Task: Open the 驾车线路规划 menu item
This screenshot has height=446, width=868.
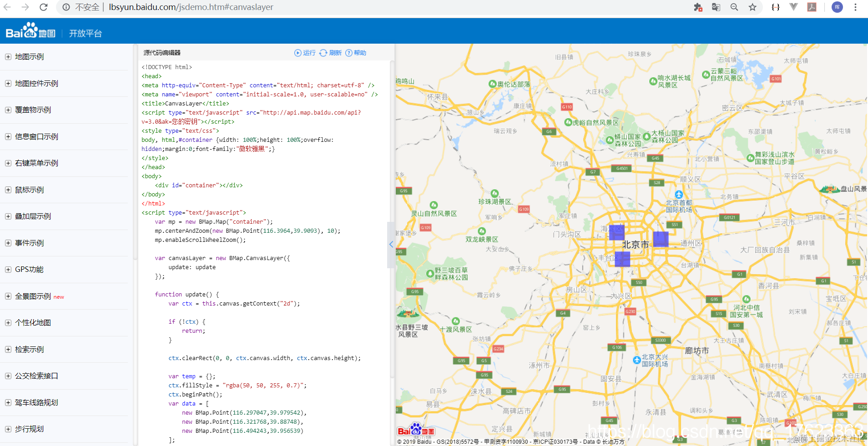Action: [36, 403]
